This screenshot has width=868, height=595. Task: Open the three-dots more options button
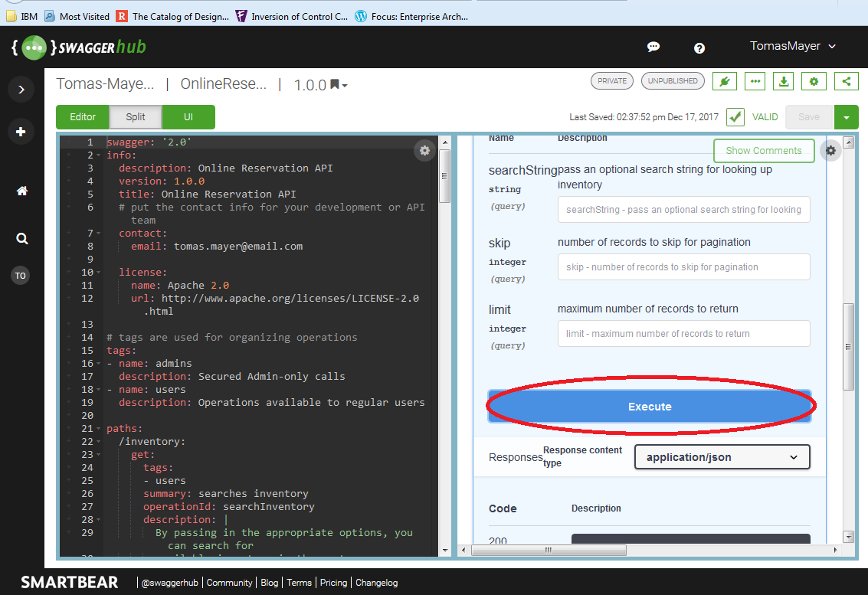pos(755,81)
